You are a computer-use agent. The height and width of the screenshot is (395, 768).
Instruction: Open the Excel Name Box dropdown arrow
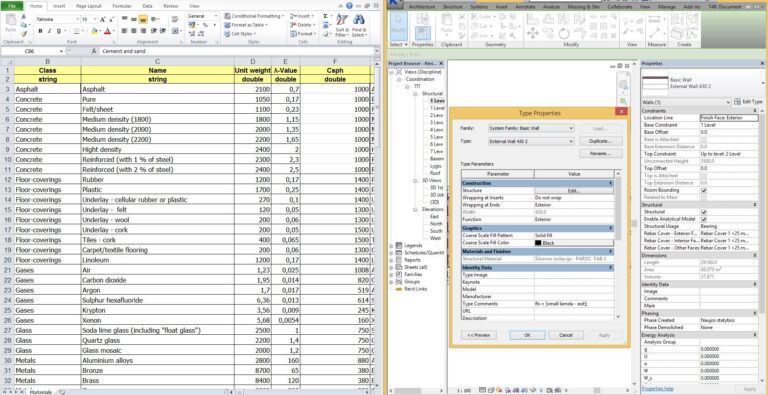61,51
